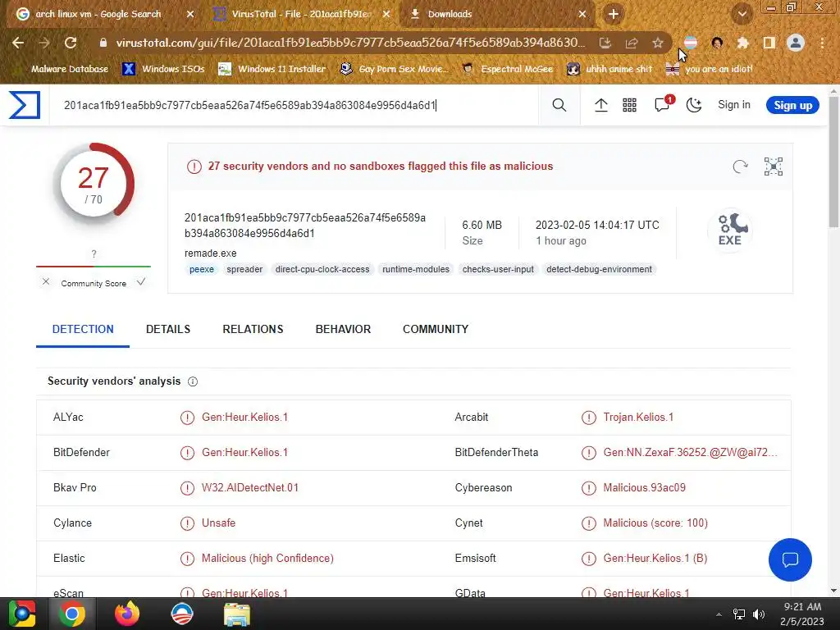Screen dimensions: 840x630
Task: Click the checks-user-input tag
Action: 498,269
